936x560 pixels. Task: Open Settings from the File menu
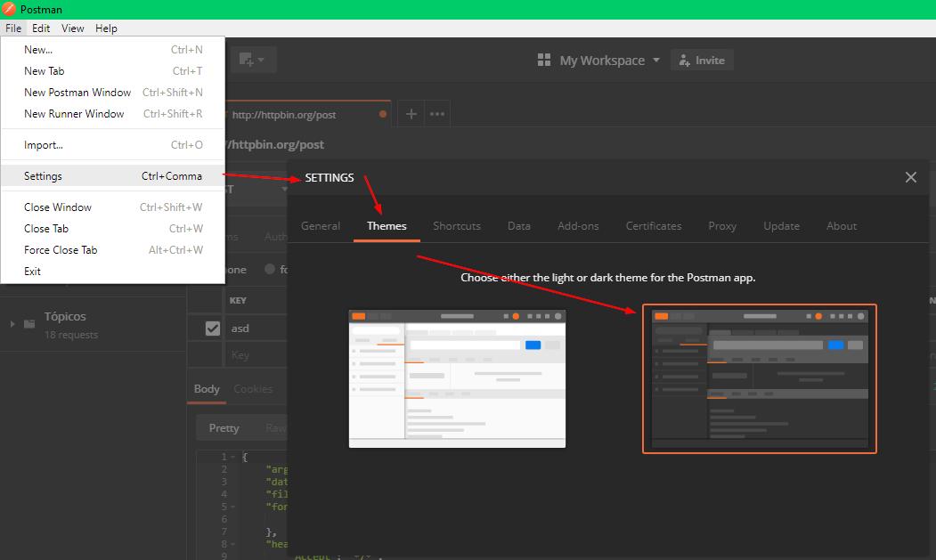tap(113, 176)
